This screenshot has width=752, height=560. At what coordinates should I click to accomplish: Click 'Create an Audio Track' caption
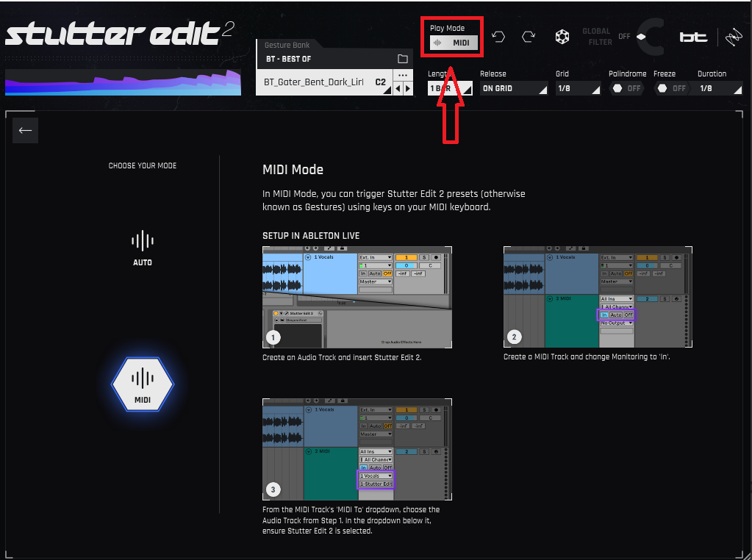pos(342,358)
